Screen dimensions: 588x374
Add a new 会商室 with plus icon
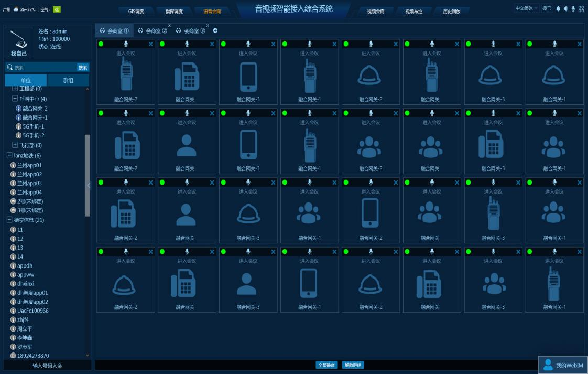point(215,31)
